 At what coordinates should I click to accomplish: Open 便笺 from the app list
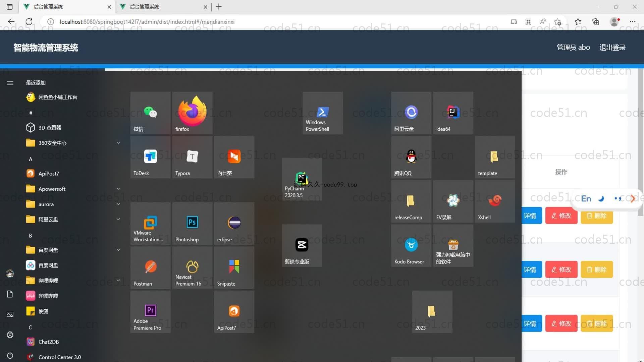pyautogui.click(x=73, y=311)
